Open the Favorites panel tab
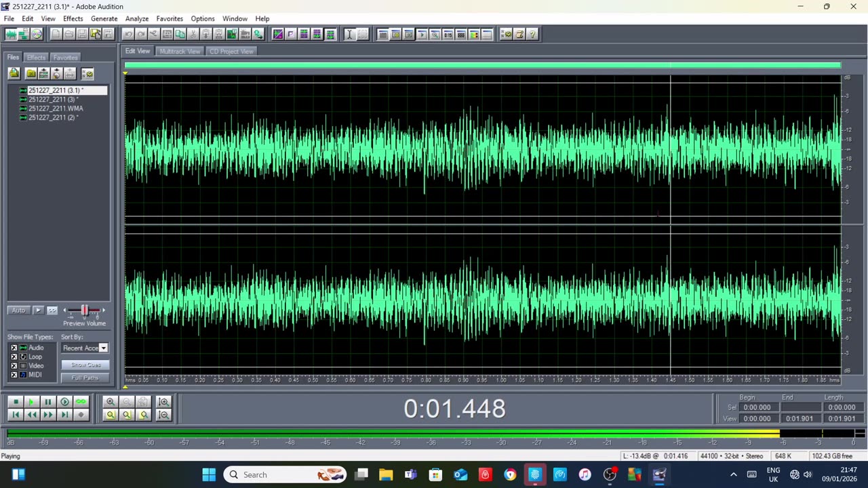This screenshot has height=488, width=868. [x=65, y=58]
